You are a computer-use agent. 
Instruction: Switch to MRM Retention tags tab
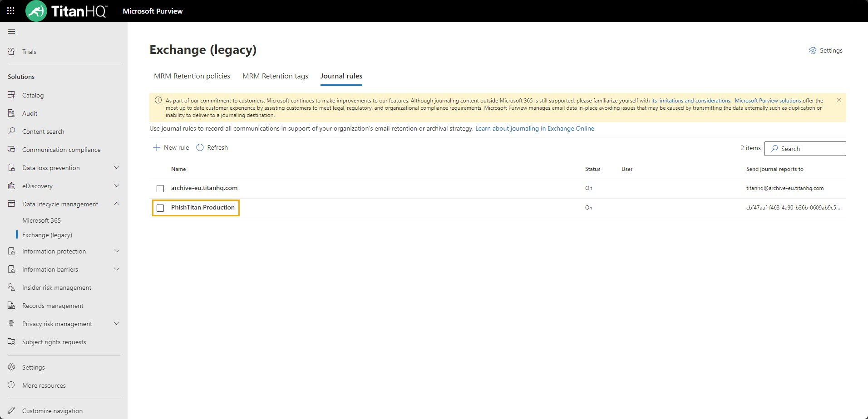(275, 76)
